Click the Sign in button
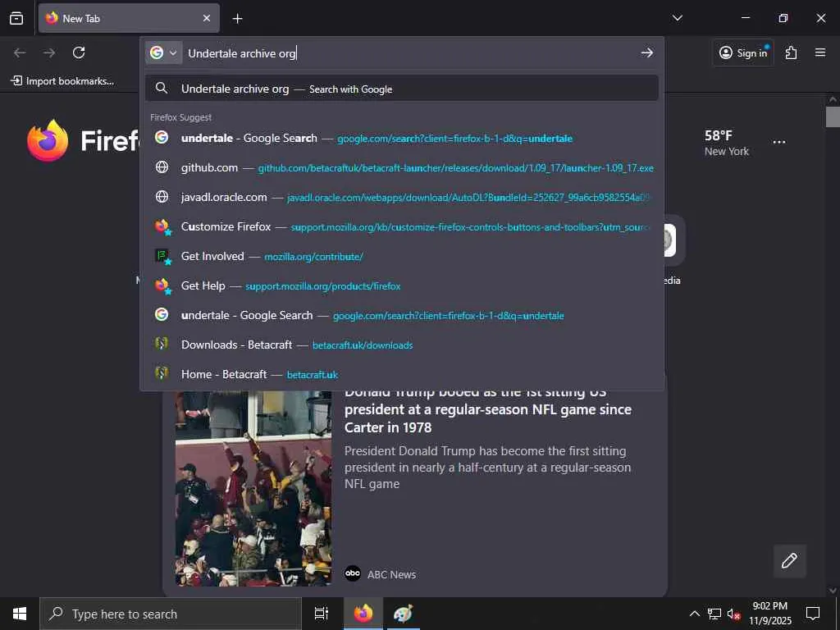This screenshot has height=630, width=840. [743, 52]
